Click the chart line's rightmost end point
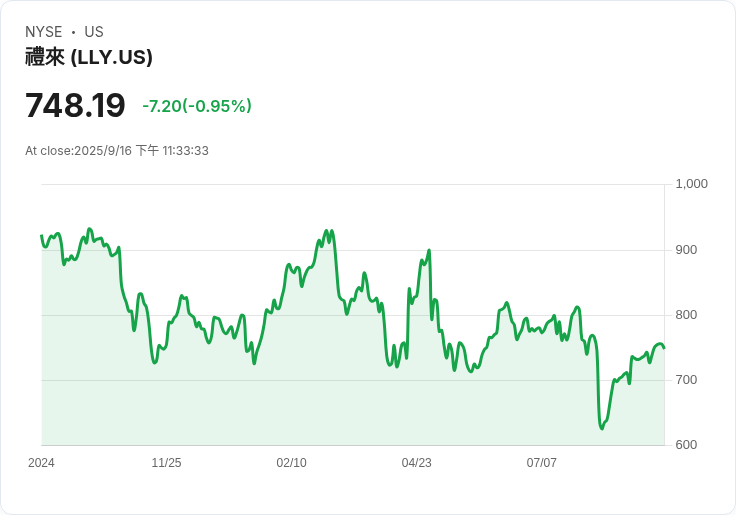Screen dimensions: 736x515 pos(664,348)
